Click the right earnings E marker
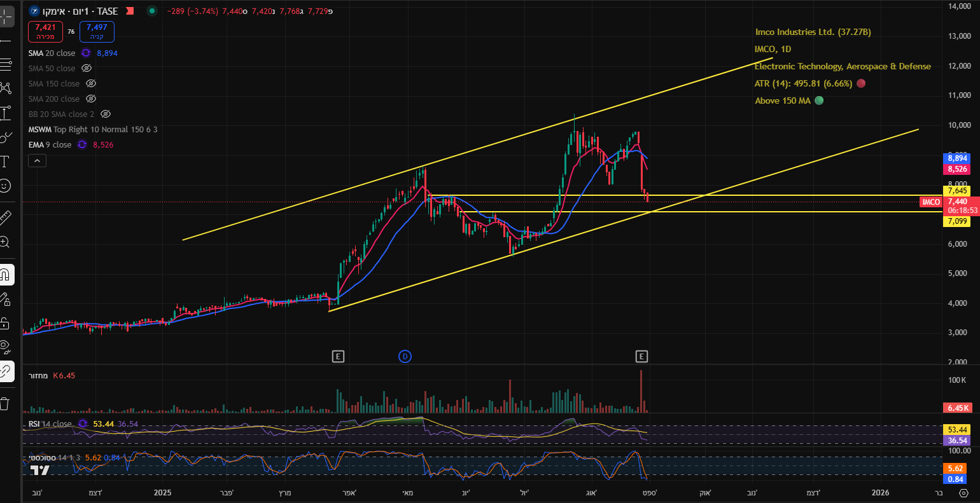 click(641, 357)
